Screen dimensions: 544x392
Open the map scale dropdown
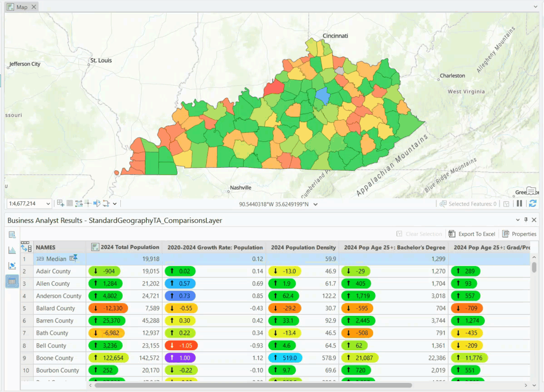click(x=48, y=203)
